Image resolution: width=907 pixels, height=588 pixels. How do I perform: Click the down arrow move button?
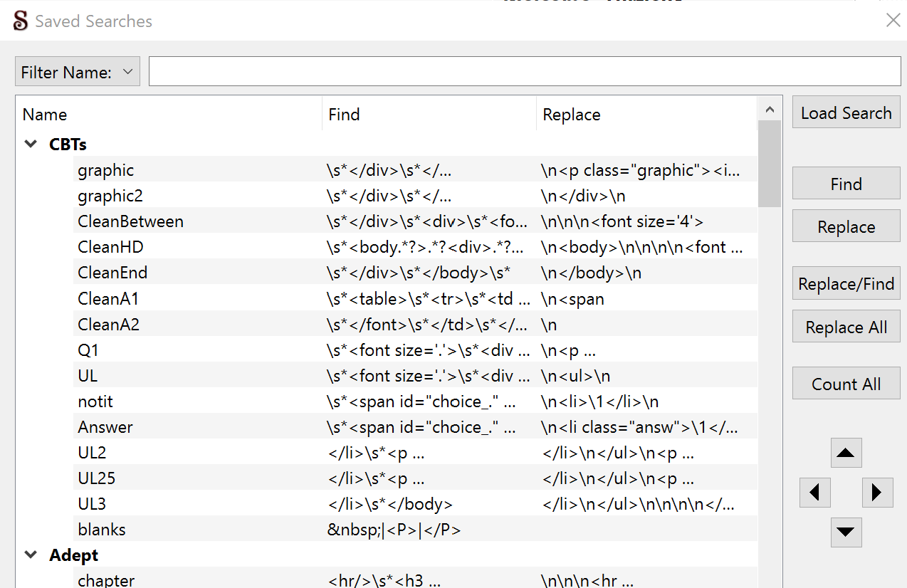(846, 532)
